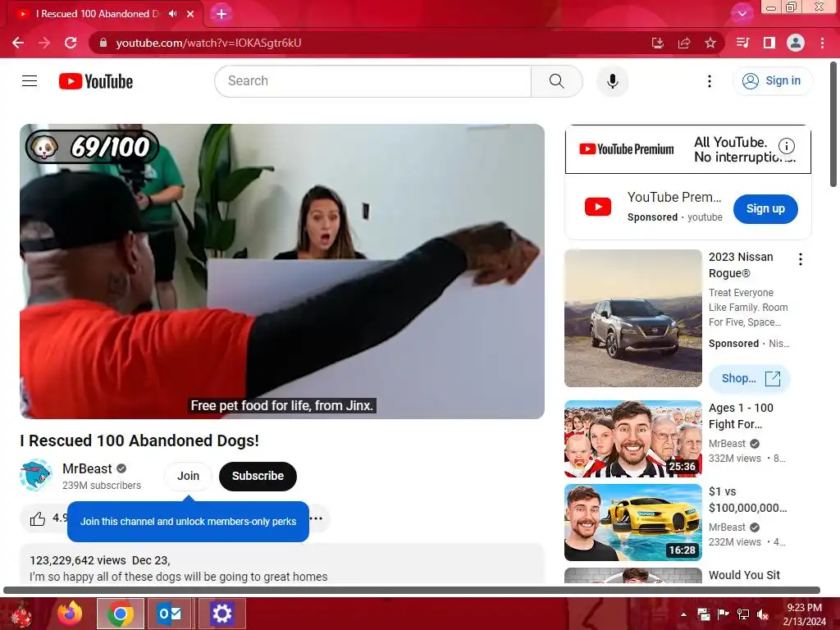
Task: Open a new tab with plus button
Action: [x=221, y=14]
